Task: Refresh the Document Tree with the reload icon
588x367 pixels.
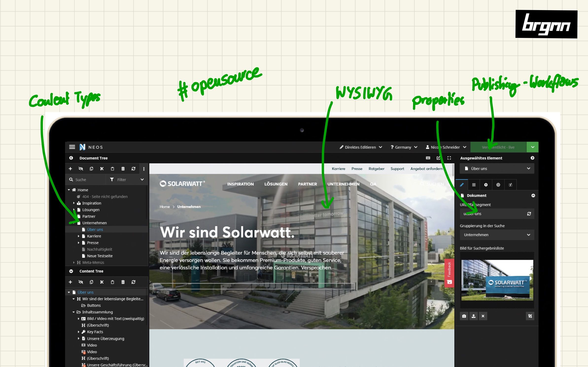Action: point(134,169)
